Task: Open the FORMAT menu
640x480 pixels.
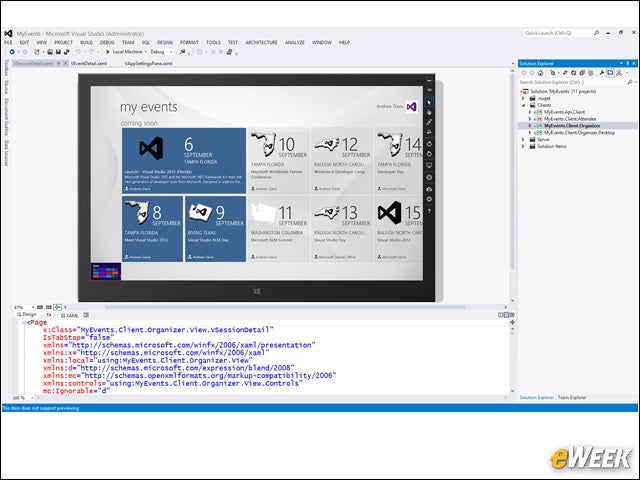Action: pyautogui.click(x=189, y=42)
